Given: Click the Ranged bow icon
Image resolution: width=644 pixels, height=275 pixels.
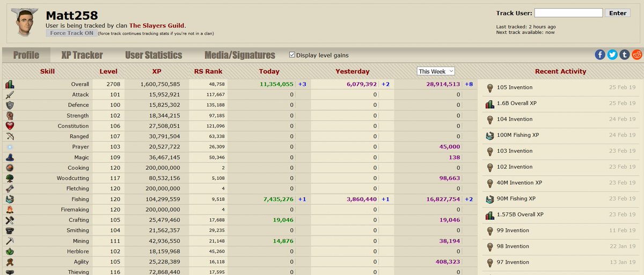Looking at the screenshot, I should tap(10, 137).
